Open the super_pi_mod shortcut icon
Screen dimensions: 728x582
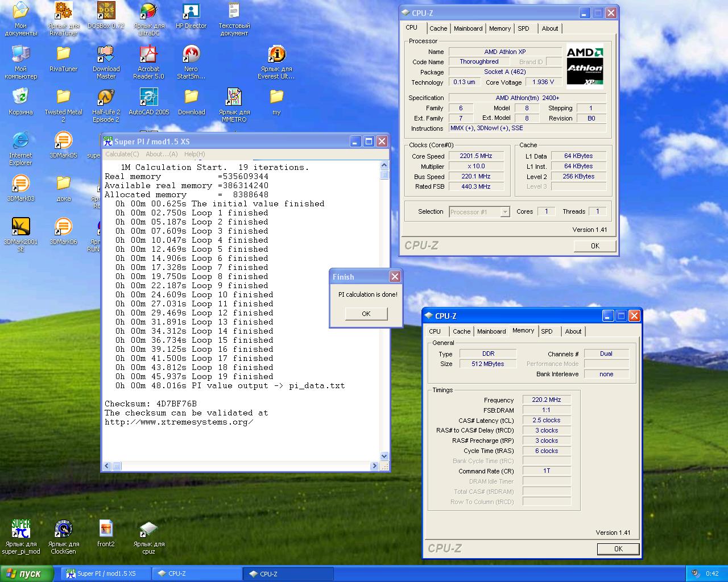coord(20,529)
